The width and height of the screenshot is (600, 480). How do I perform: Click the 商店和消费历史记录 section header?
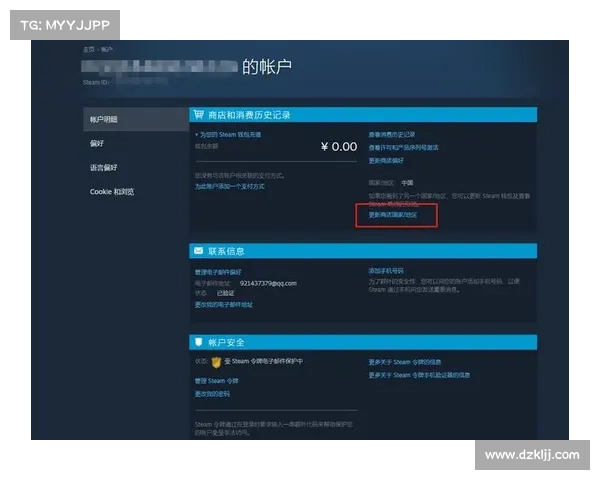363,115
